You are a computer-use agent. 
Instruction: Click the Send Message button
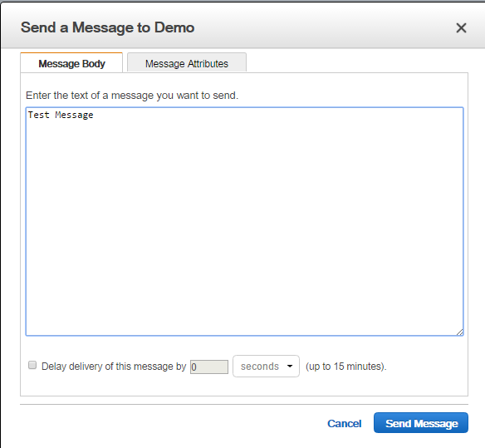(421, 422)
